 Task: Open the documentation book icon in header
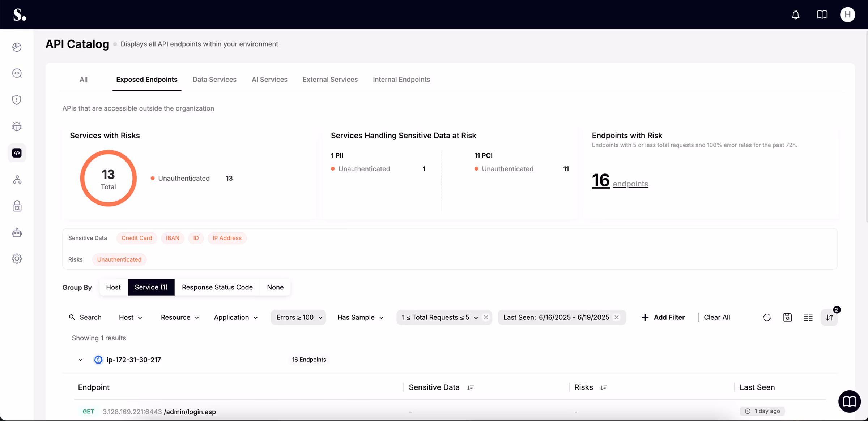click(x=822, y=15)
